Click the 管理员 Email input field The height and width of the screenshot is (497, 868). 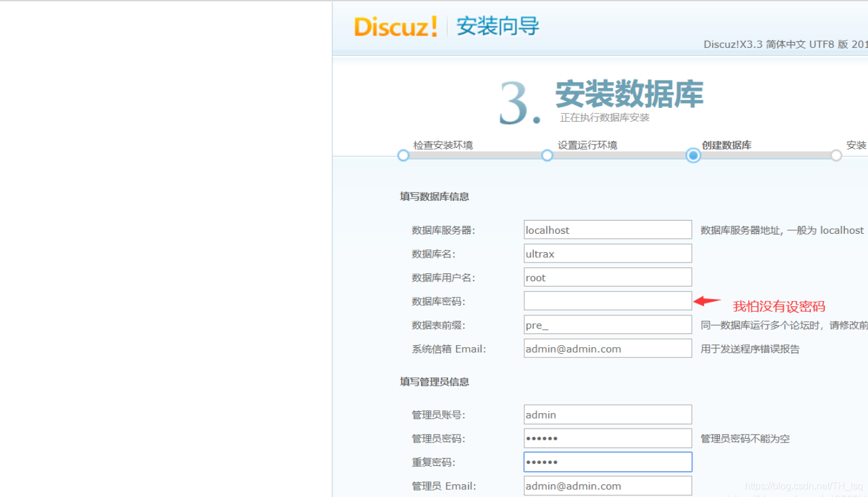click(x=608, y=486)
